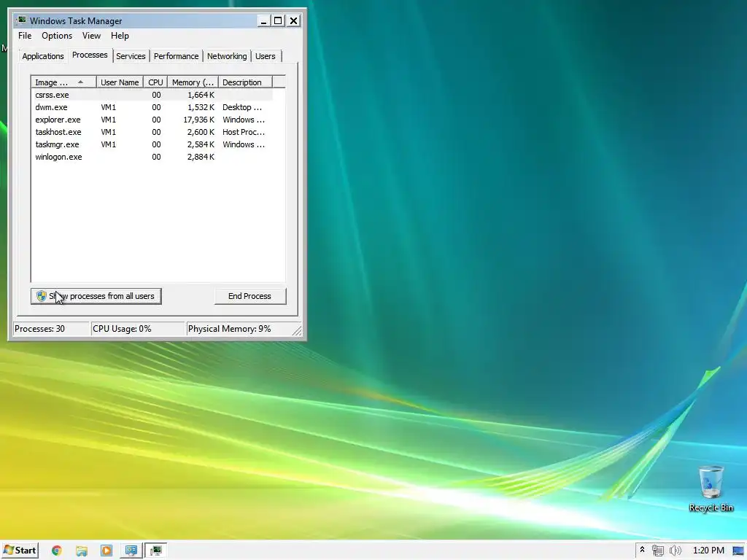This screenshot has width=747, height=560.
Task: Close the Windows Task Manager window
Action: click(293, 20)
